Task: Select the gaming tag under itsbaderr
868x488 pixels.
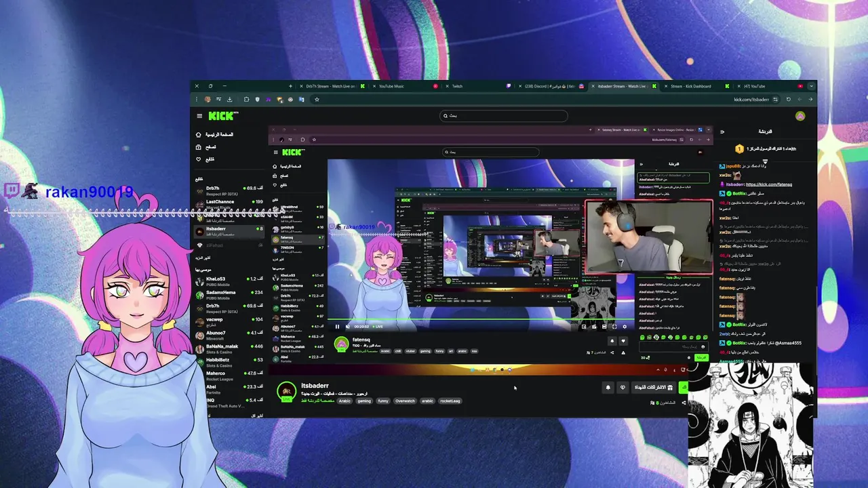Action: pyautogui.click(x=364, y=401)
